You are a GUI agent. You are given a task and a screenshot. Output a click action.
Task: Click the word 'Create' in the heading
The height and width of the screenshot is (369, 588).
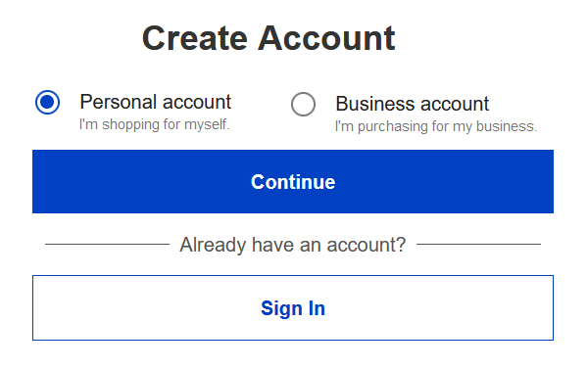point(195,38)
